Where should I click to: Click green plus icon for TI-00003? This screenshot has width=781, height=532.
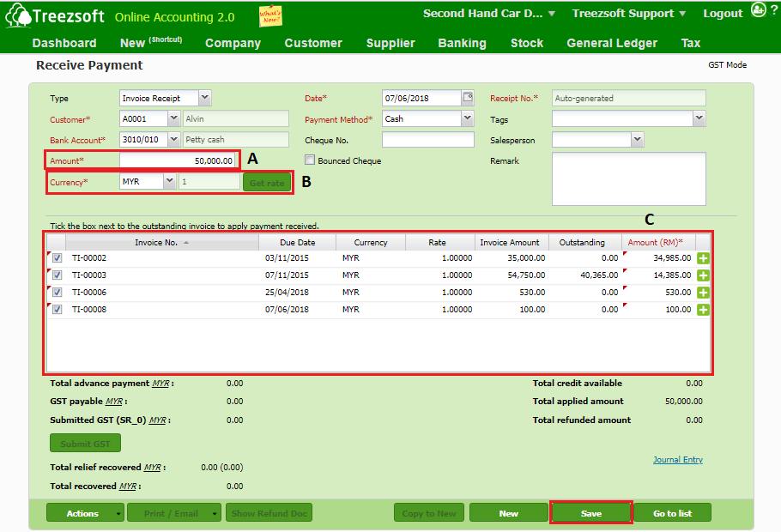pyautogui.click(x=703, y=275)
